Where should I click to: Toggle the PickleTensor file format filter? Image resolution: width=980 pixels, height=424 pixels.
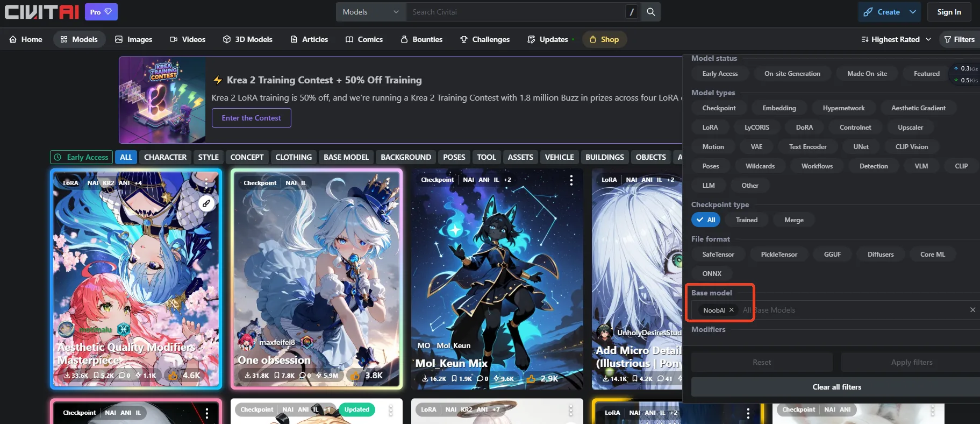(x=779, y=255)
